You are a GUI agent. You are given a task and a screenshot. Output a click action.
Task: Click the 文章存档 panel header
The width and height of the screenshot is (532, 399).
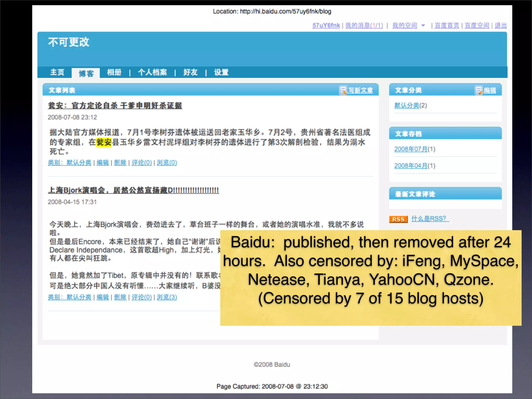445,133
